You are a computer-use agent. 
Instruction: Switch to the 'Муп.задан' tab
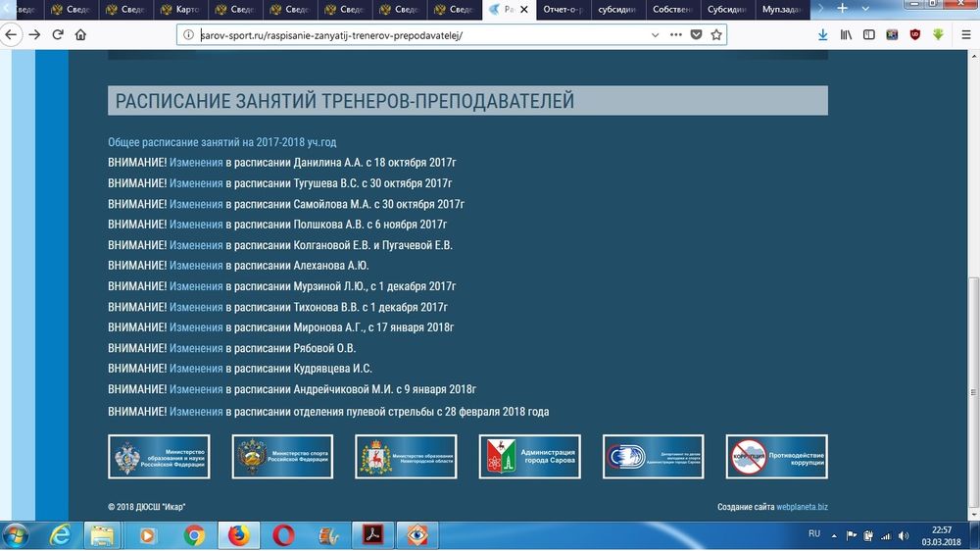click(784, 9)
